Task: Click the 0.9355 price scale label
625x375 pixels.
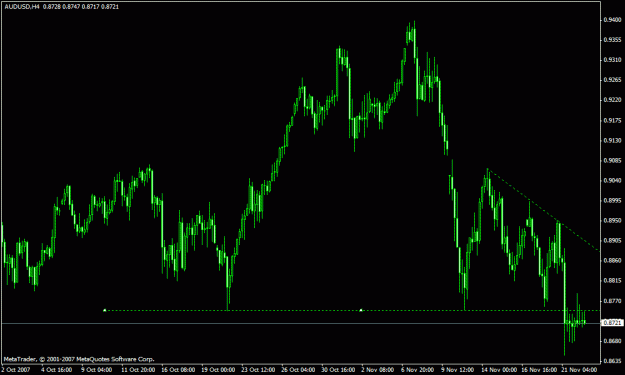Action: pyautogui.click(x=612, y=39)
